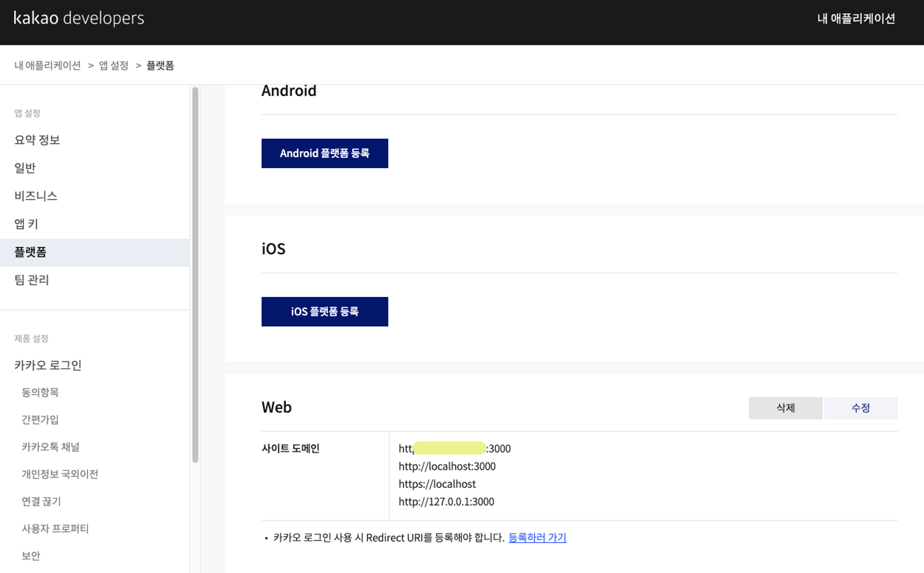Image resolution: width=924 pixels, height=573 pixels.
Task: Open 연결 끊기 settings
Action: pos(41,501)
